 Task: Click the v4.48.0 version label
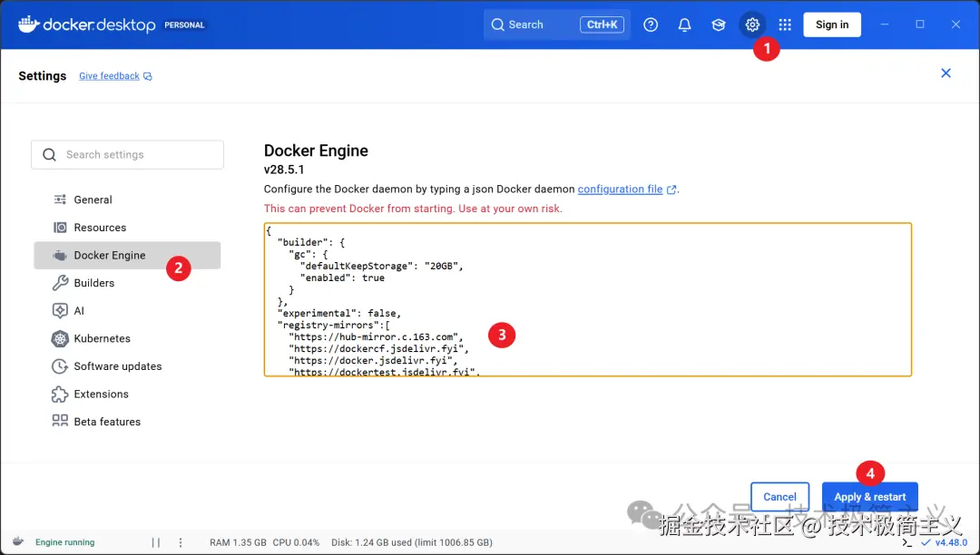[x=951, y=542]
